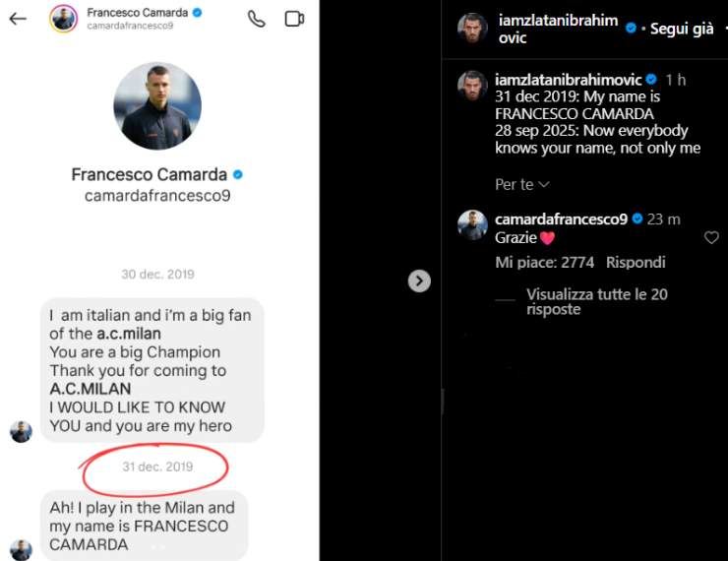728x561 pixels.
Task: Click the next slide arrow button
Action: tap(419, 281)
